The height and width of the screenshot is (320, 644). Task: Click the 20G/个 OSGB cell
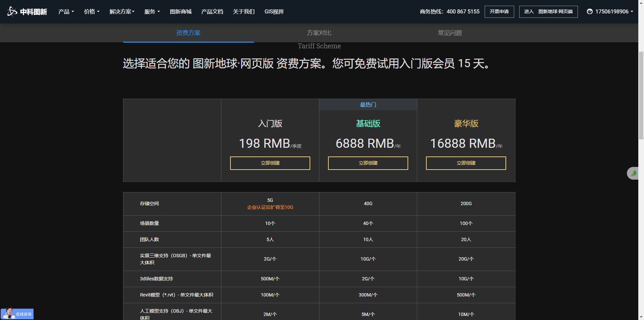(x=466, y=259)
